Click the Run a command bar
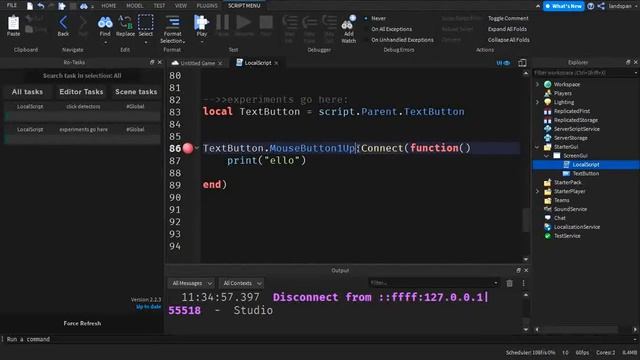The width and height of the screenshot is (640, 360). point(320,339)
